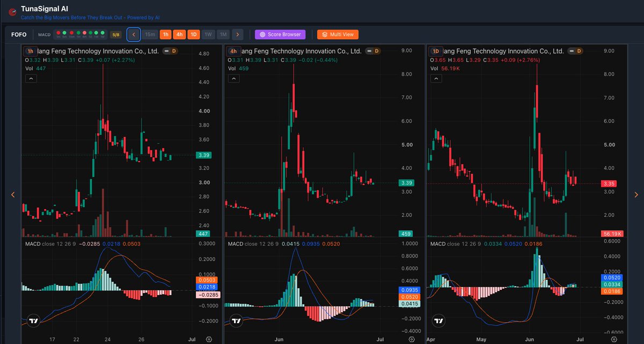Click 0.0935 blue MACD label on 4h
The width and height of the screenshot is (644, 344).
point(410,289)
